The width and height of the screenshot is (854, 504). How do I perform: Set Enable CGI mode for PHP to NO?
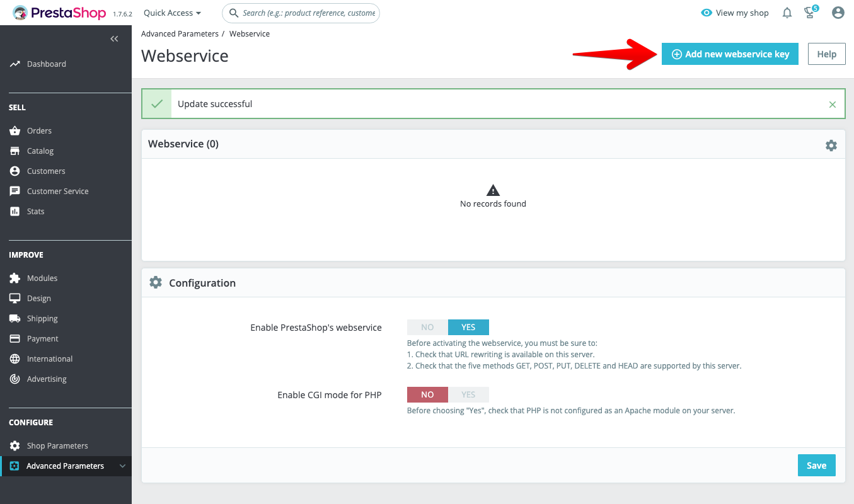coord(427,394)
